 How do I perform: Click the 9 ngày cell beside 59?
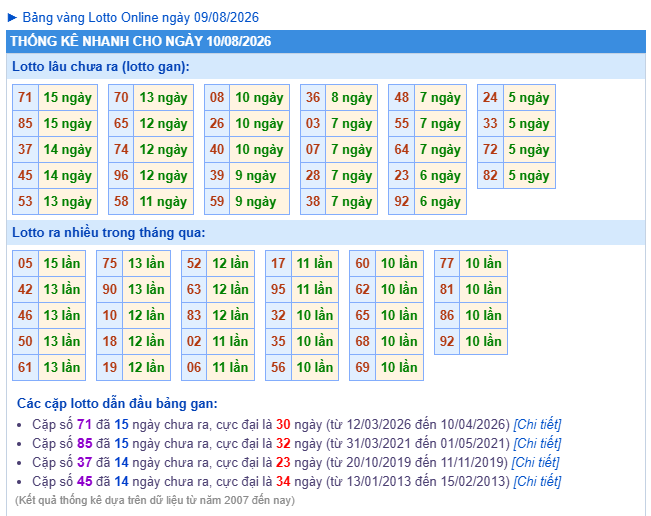point(259,201)
